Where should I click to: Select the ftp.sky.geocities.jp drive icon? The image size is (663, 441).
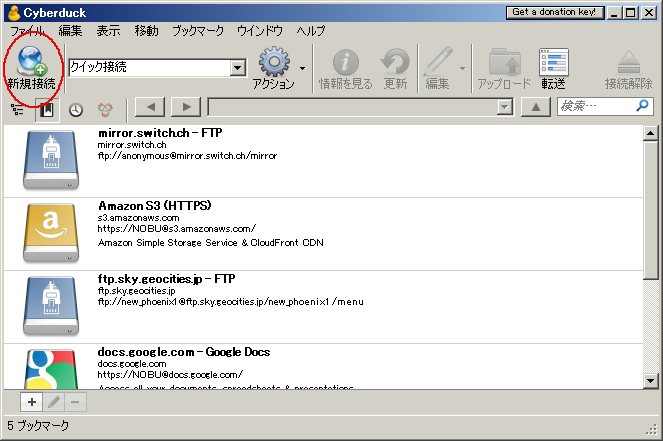[51, 306]
